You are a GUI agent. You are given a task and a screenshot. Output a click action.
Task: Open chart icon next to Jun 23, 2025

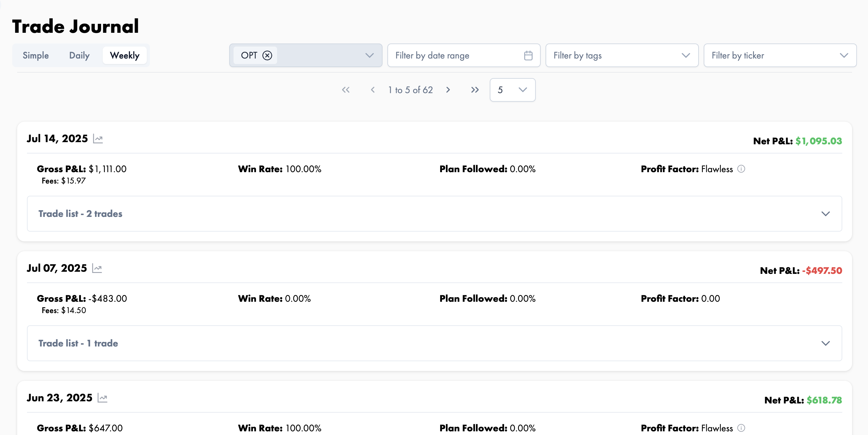pyautogui.click(x=102, y=398)
